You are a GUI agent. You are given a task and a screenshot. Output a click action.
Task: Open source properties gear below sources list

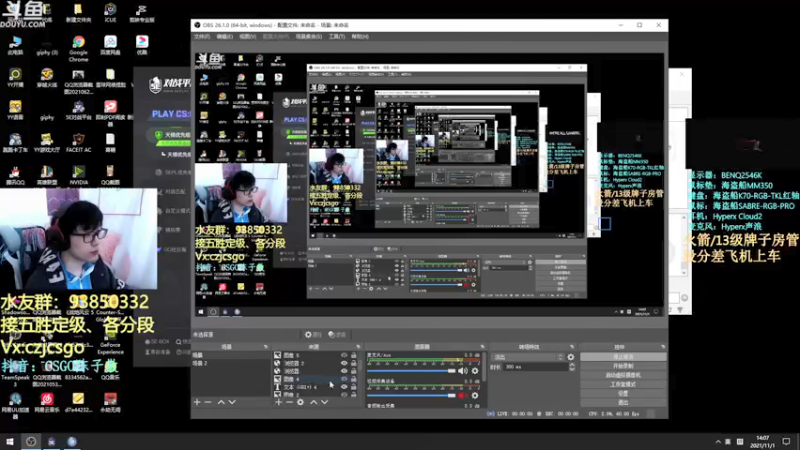point(301,403)
